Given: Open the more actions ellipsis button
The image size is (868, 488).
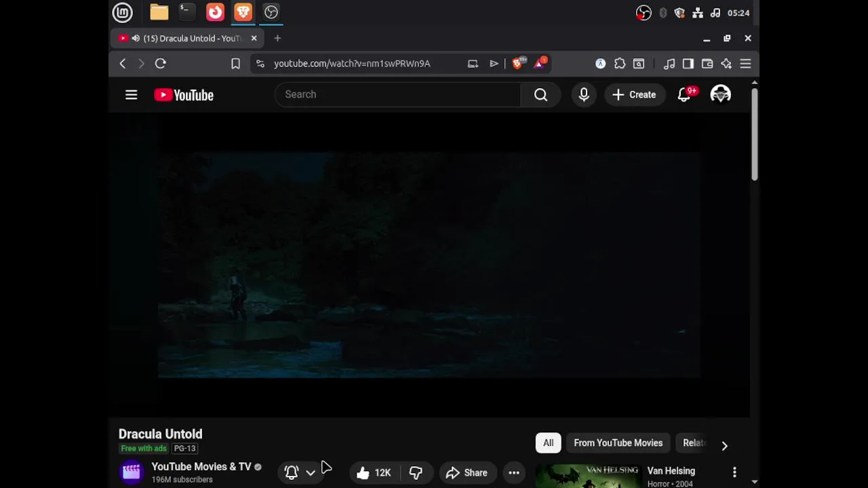Looking at the screenshot, I should coord(514,472).
